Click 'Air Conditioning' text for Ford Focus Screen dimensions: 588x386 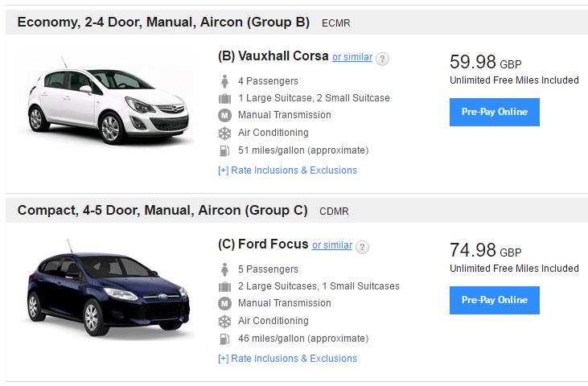point(273,321)
